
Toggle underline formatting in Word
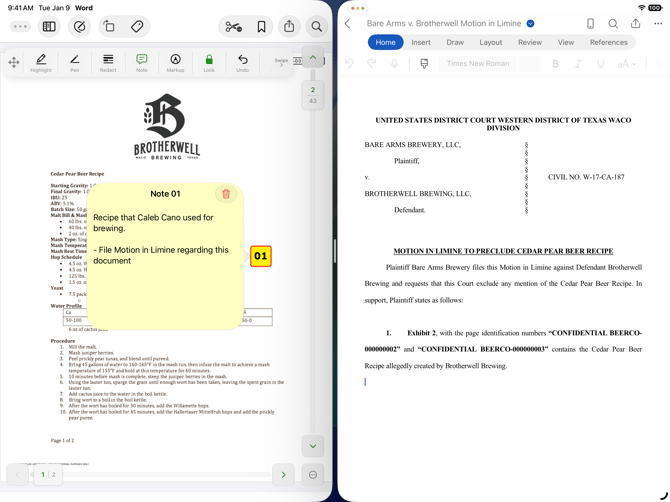[x=601, y=64]
